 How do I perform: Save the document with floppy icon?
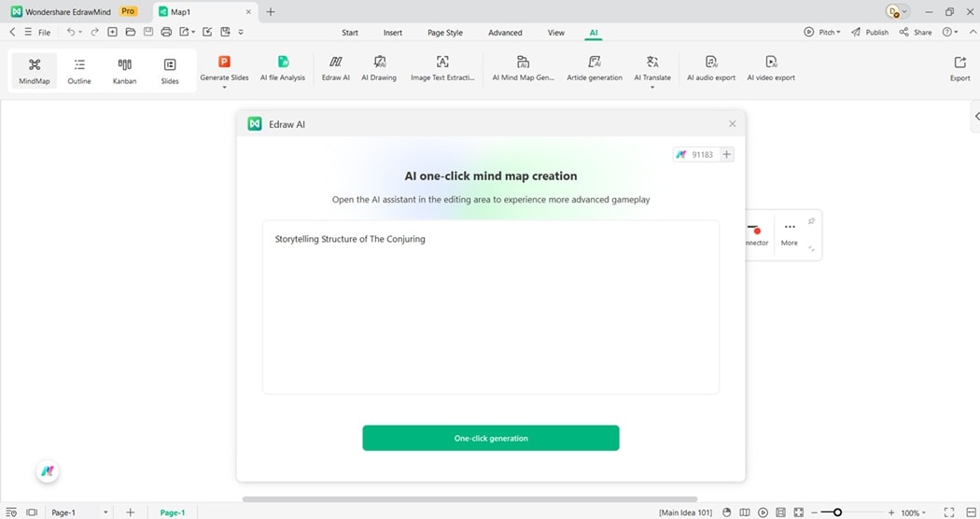point(148,32)
